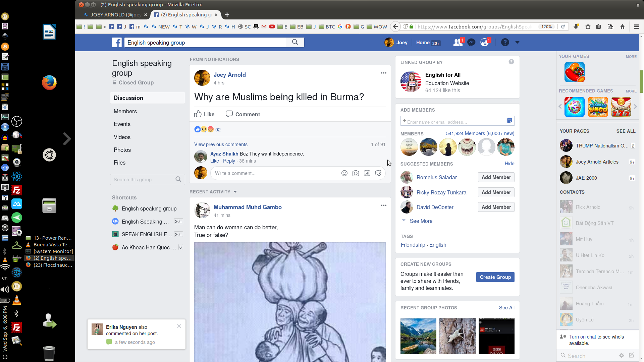Image resolution: width=644 pixels, height=362 pixels.
Task: Open Files section
Action: pyautogui.click(x=119, y=163)
